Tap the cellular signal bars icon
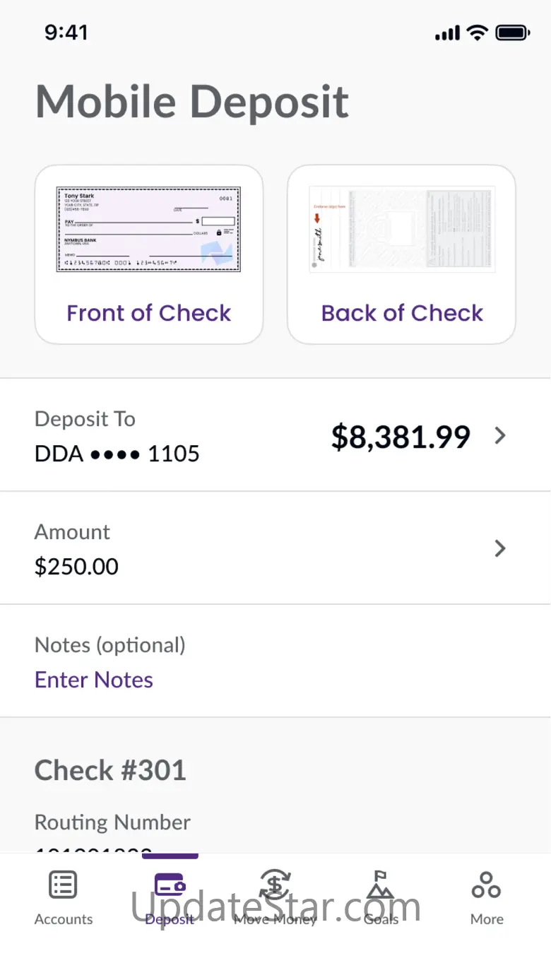Image resolution: width=551 pixels, height=980 pixels. (447, 33)
